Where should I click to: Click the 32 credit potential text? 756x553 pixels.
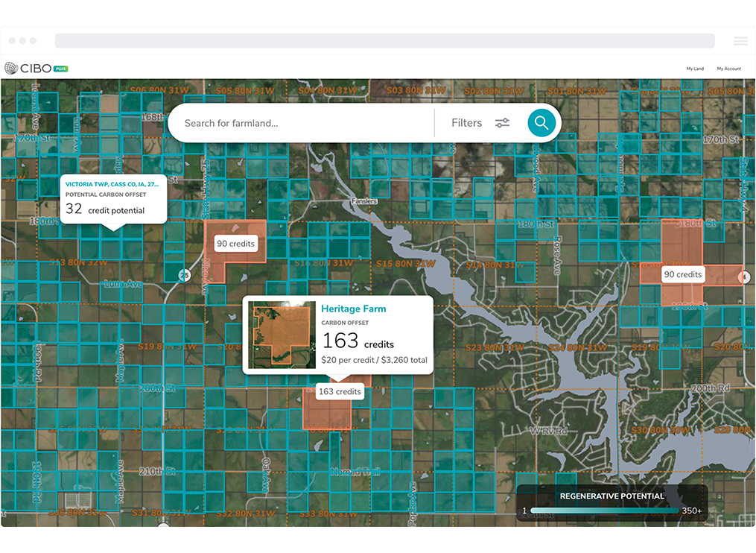point(105,209)
